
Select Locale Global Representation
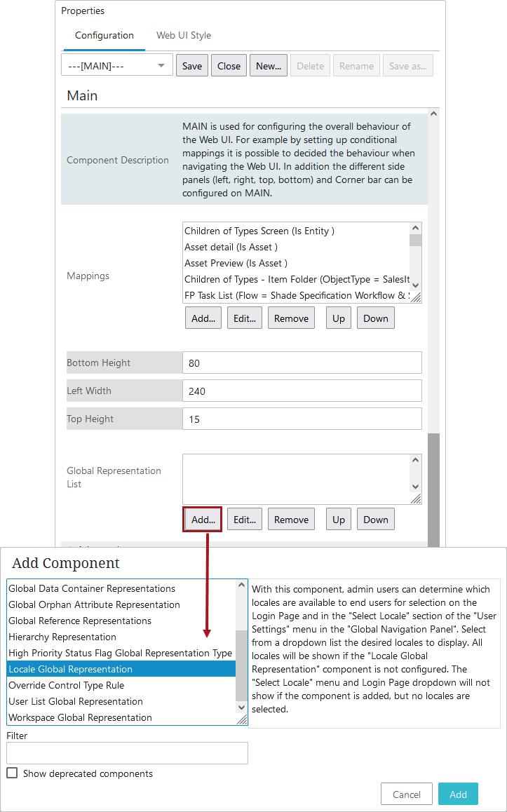click(121, 669)
